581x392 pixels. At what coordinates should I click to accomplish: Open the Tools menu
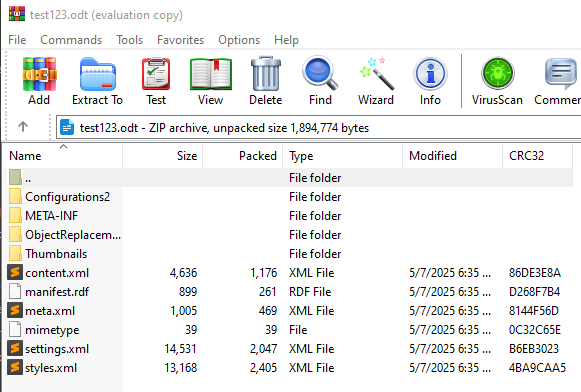click(x=130, y=40)
